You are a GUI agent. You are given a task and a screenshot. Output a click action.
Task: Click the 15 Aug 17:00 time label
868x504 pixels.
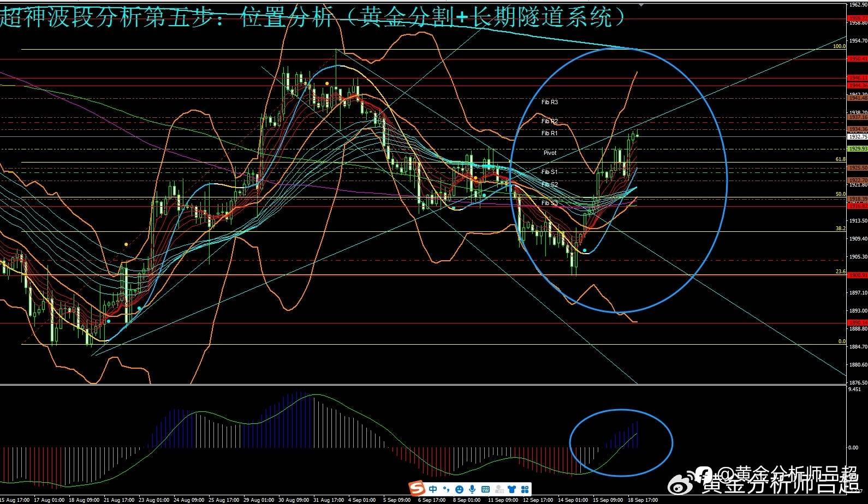coord(15,500)
